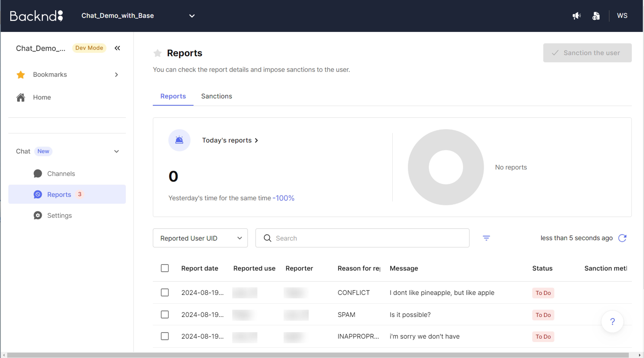Open the Reported User UID dropdown
Screen dimensions: 644x358
point(200,238)
